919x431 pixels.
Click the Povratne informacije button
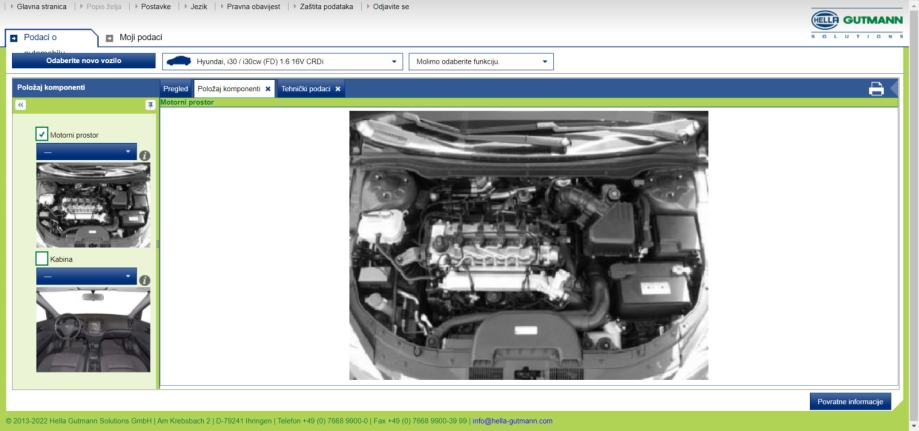click(x=849, y=401)
